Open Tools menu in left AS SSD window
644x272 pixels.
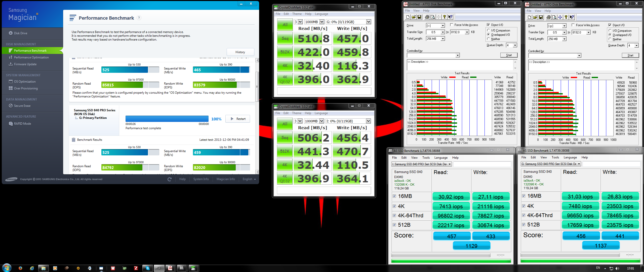pyautogui.click(x=426, y=158)
